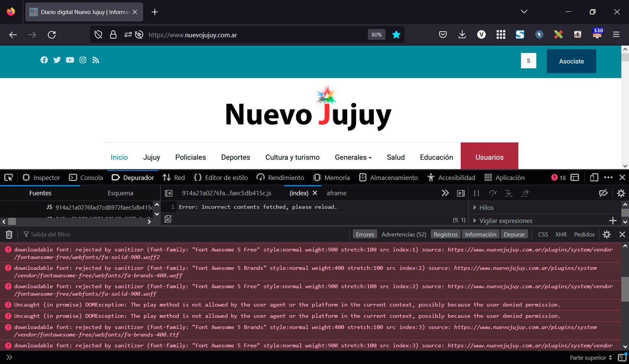
Task: Open the YouTube icon in site header
Action: [x=70, y=60]
